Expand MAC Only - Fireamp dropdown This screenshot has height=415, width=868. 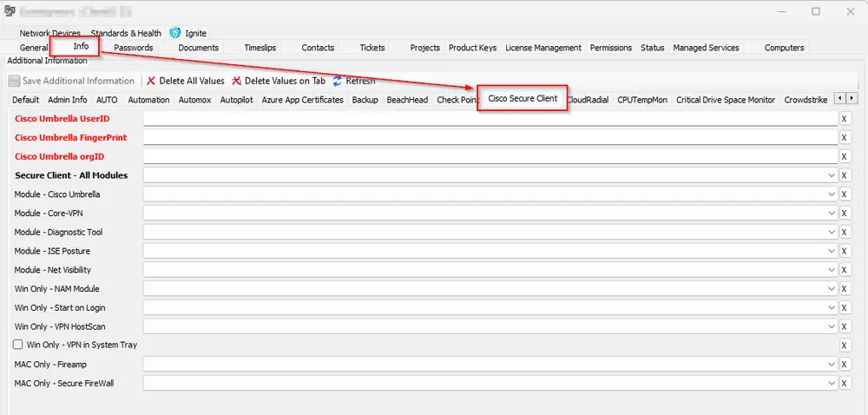pos(831,364)
